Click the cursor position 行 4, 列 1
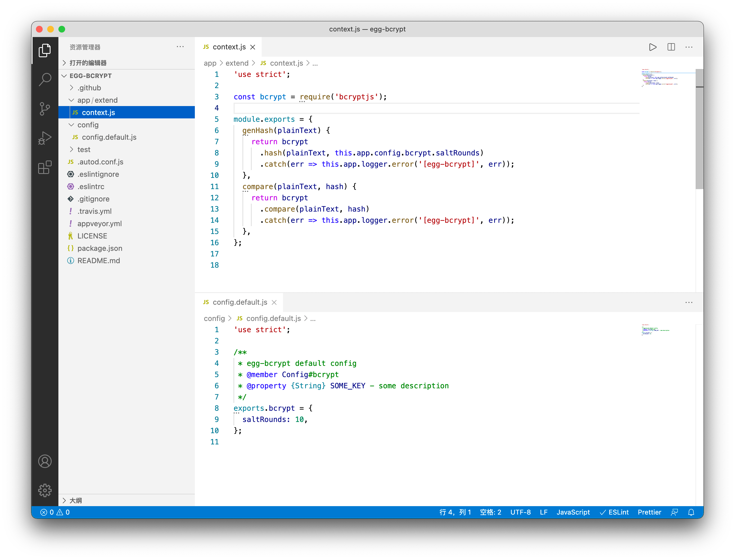Viewport: 735px width, 560px height. point(455,512)
